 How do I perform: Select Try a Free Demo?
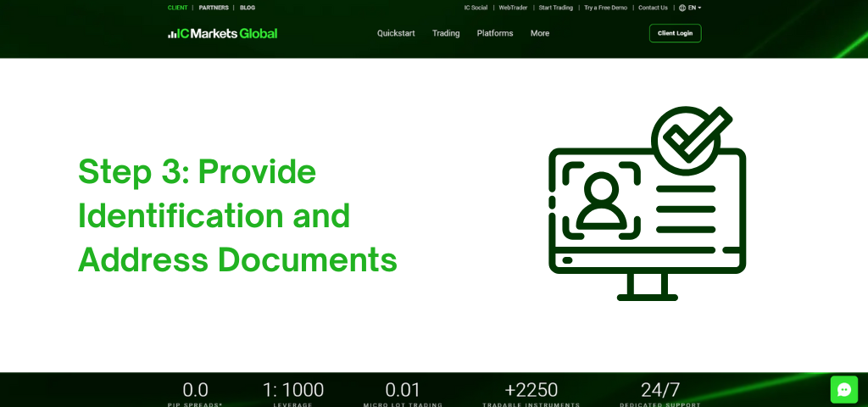pyautogui.click(x=605, y=8)
